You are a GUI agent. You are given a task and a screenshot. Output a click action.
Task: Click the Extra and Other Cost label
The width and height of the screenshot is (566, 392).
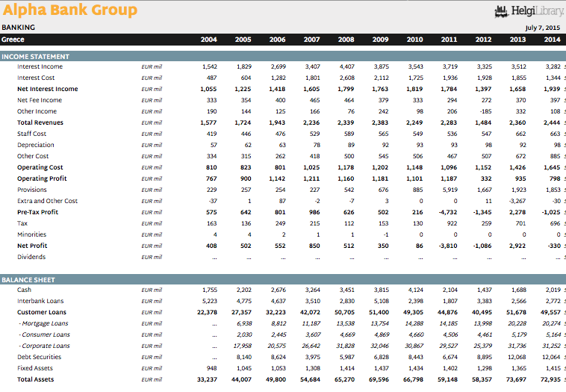[47, 201]
